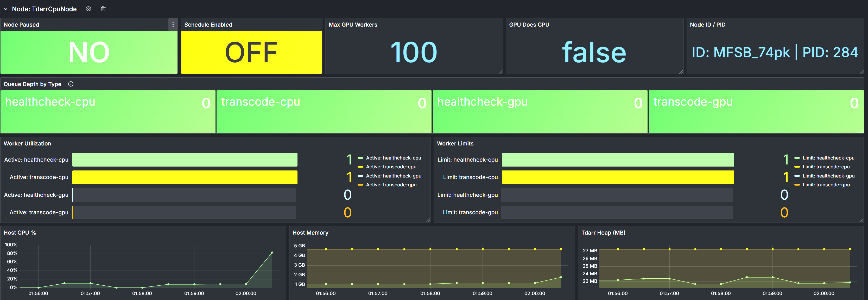868x300 pixels.
Task: Show Queue Depth by Type info icon
Action: click(x=71, y=84)
